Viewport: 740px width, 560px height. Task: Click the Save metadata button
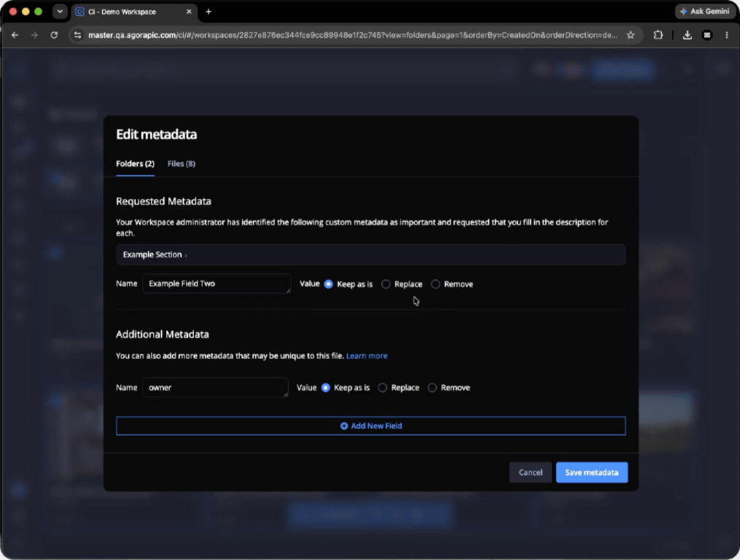591,472
